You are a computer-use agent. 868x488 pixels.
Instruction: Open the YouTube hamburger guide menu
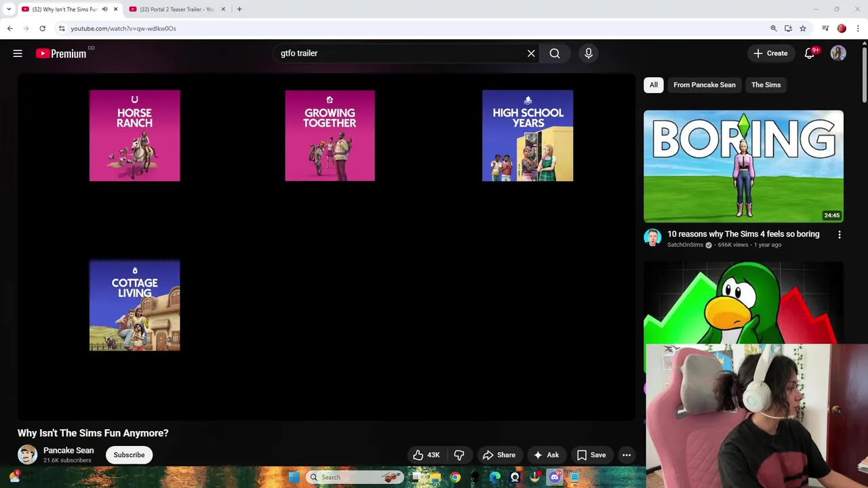18,54
